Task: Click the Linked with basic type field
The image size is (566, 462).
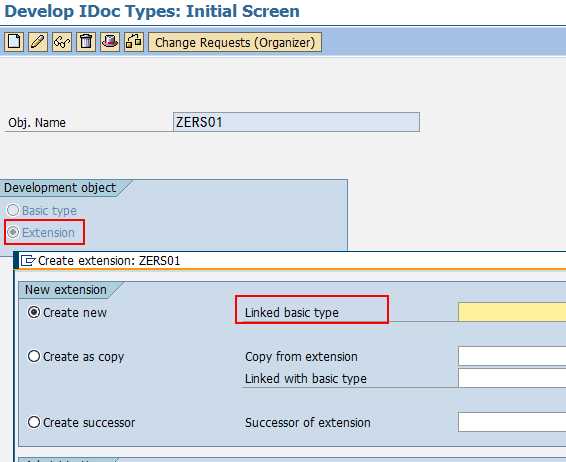Action: (512, 378)
